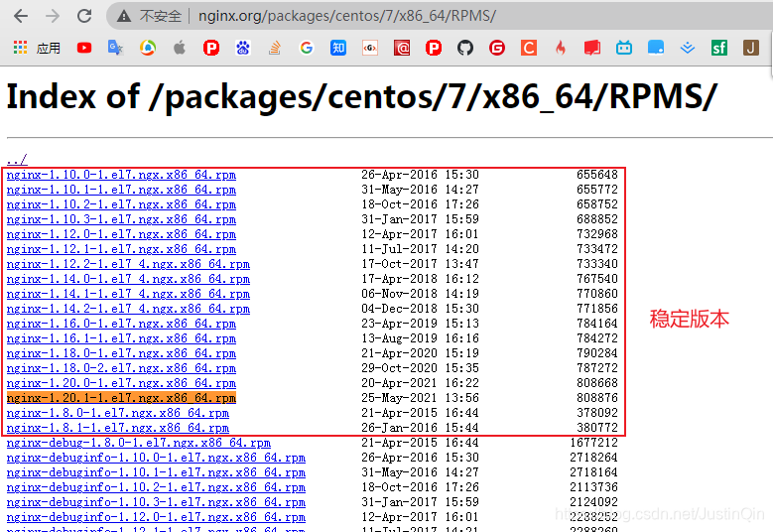Click the Index of /packages heading
The image size is (773, 532).
362,97
